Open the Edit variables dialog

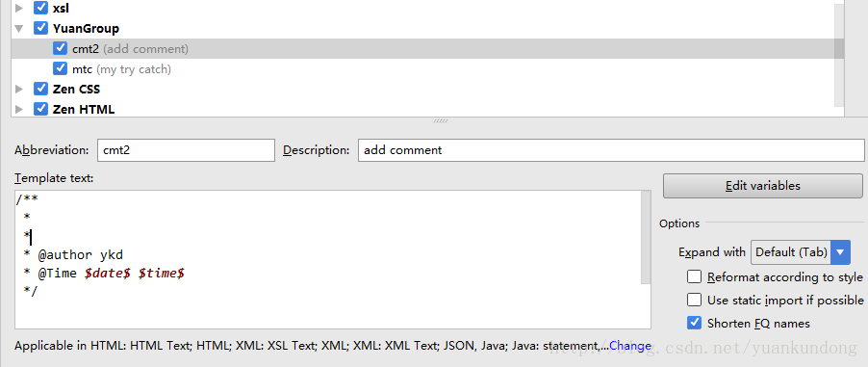click(x=763, y=186)
